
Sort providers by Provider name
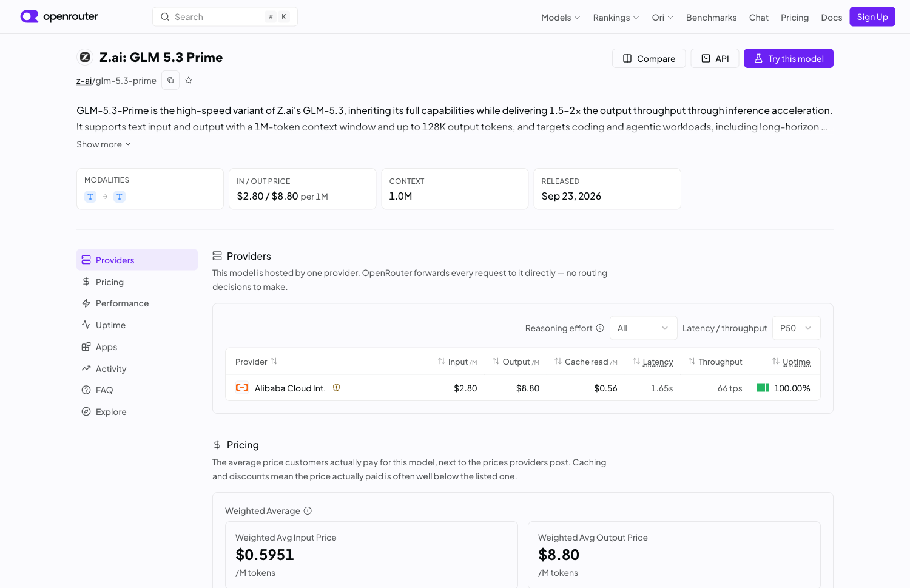(257, 362)
